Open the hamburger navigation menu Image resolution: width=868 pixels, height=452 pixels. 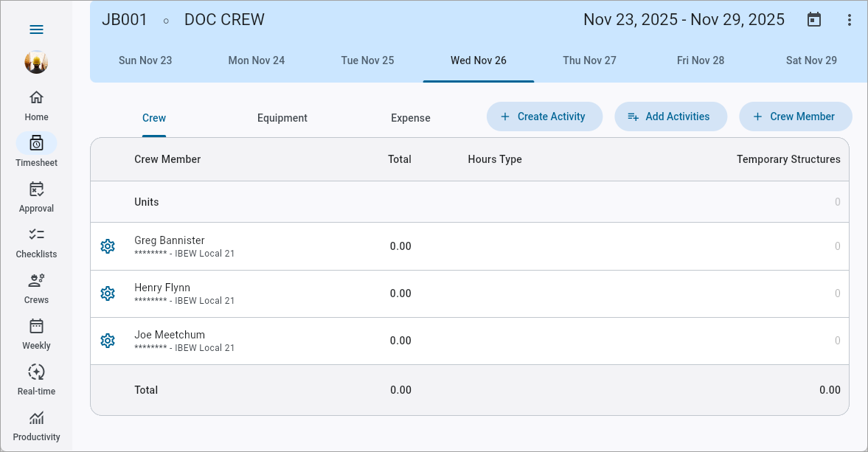coord(36,29)
